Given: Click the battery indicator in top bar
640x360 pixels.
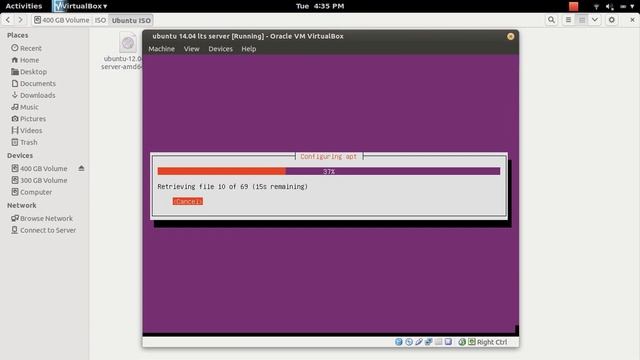Looking at the screenshot, I should 623,7.
